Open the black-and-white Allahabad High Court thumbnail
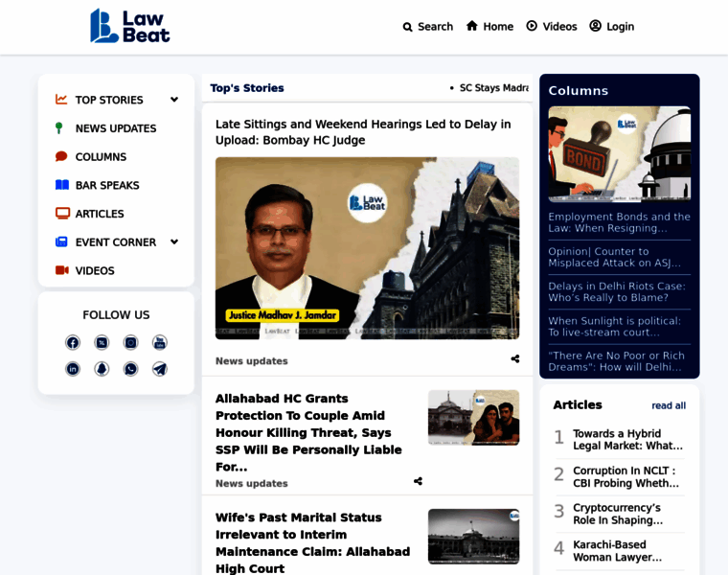Image resolution: width=728 pixels, height=575 pixels. [473, 537]
